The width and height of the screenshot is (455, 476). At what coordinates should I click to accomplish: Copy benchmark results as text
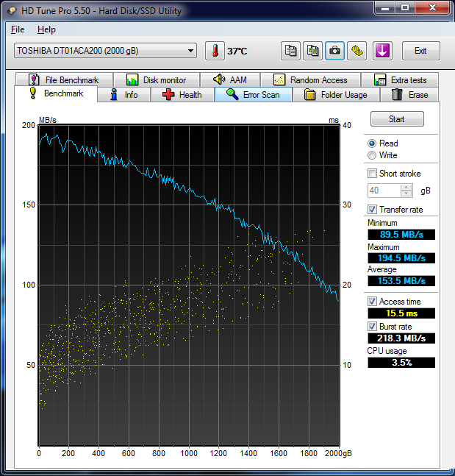[291, 51]
